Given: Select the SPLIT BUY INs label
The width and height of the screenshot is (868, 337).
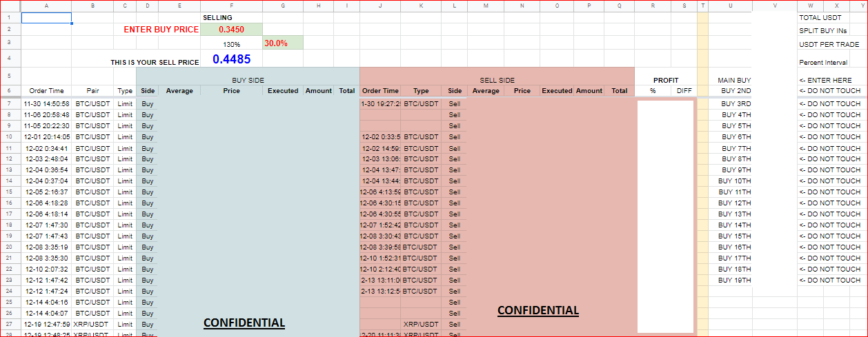Looking at the screenshot, I should coord(822,30).
